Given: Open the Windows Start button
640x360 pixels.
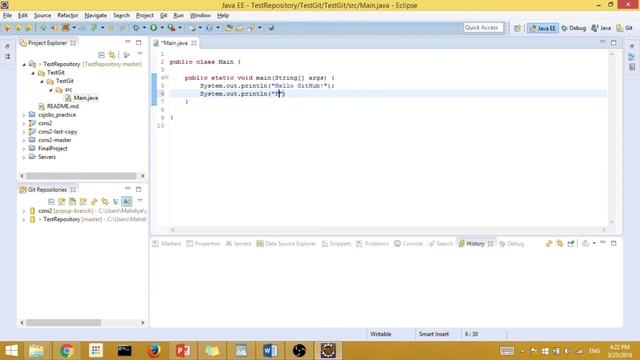Looking at the screenshot, I should pyautogui.click(x=11, y=351).
